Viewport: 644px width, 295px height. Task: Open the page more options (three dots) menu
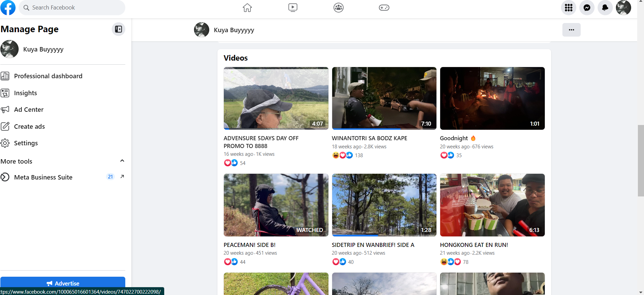pyautogui.click(x=572, y=30)
